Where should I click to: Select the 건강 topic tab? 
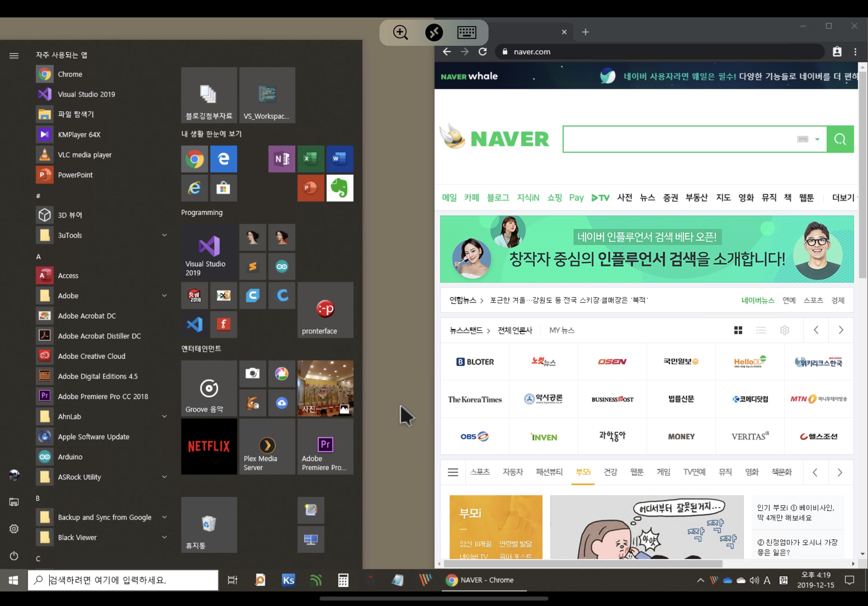(x=610, y=472)
